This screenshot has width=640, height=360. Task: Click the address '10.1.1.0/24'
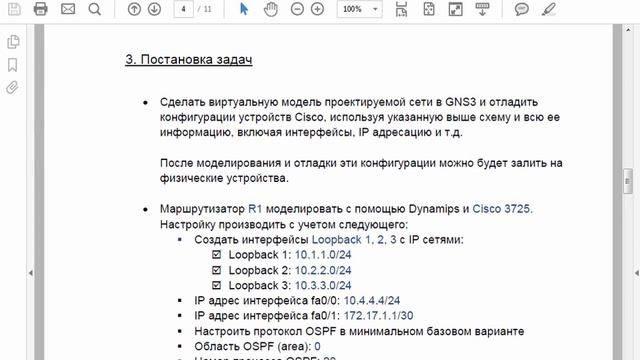(x=323, y=255)
